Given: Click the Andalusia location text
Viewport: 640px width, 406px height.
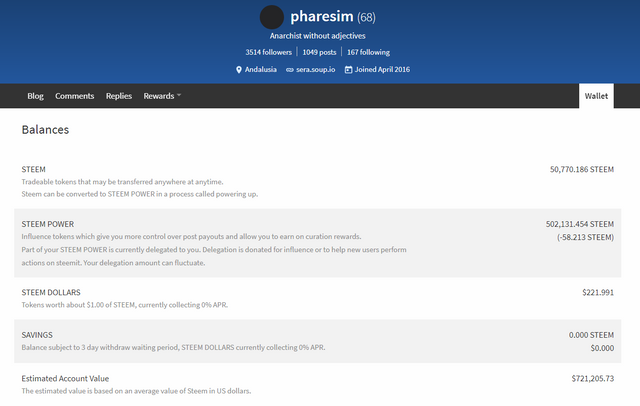Looking at the screenshot, I should pos(260,69).
